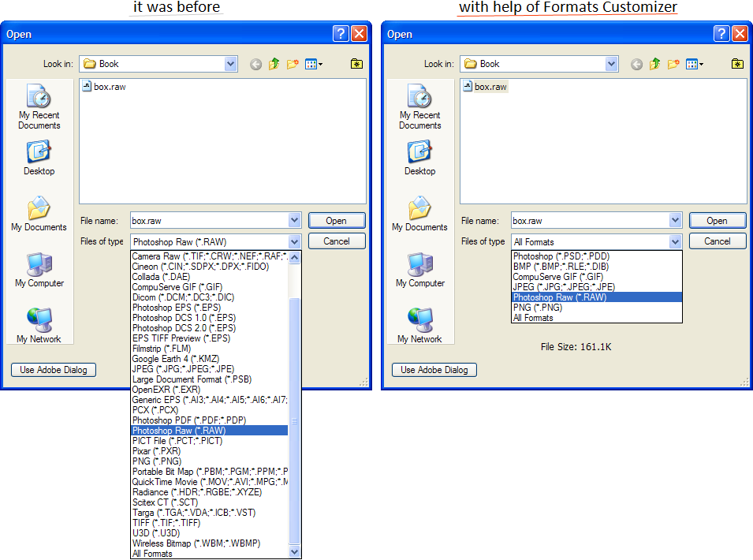Open My Computer in right dialog sidebar

[419, 270]
